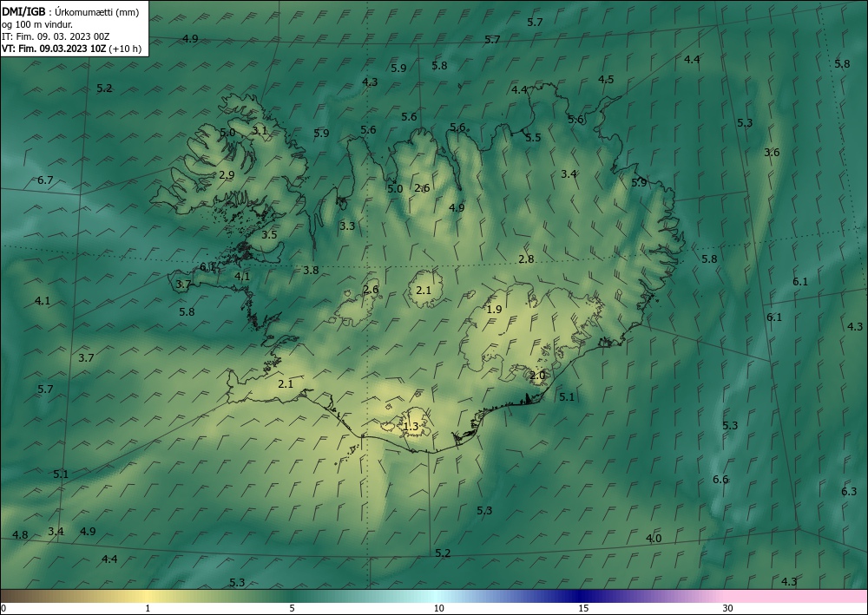Click the 3.5 value label
Viewport: 868px width, 615px height.
tap(269, 234)
